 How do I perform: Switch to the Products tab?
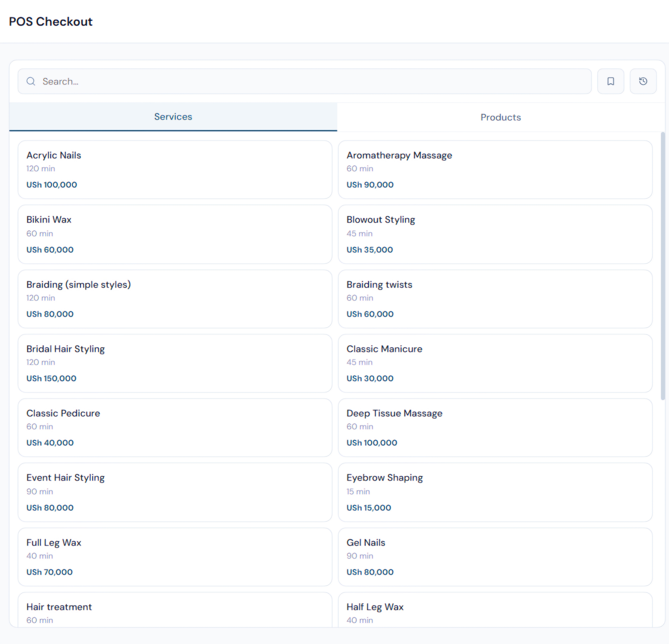click(501, 117)
